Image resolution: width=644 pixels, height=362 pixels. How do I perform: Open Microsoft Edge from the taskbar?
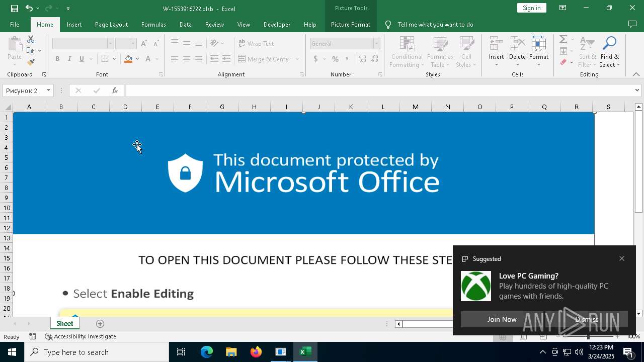(x=207, y=352)
